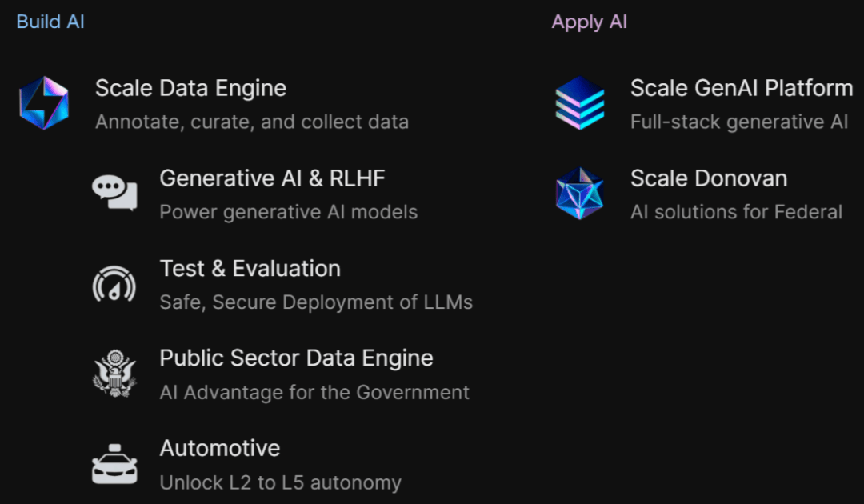Open the Generative AI & RLHF link
This screenshot has width=864, height=504.
(x=272, y=178)
